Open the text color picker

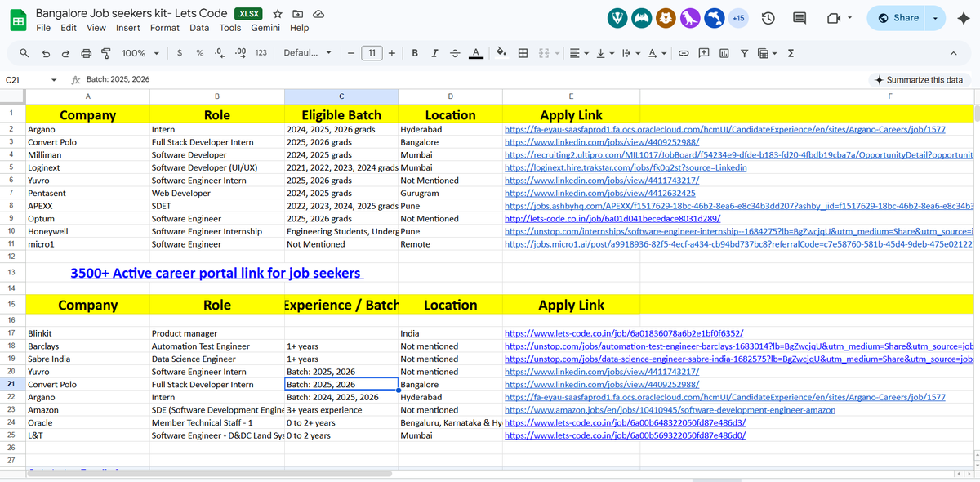475,53
